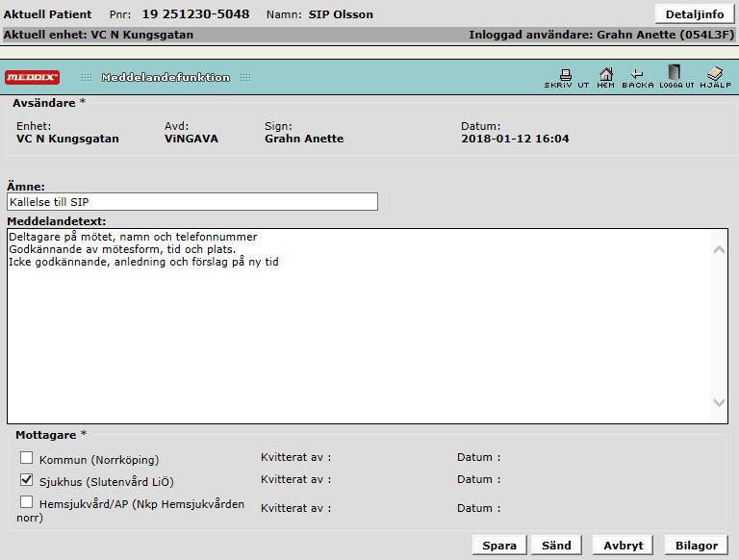Click Datum on the Kommun row
Viewport: 739px width, 560px height.
click(478, 457)
